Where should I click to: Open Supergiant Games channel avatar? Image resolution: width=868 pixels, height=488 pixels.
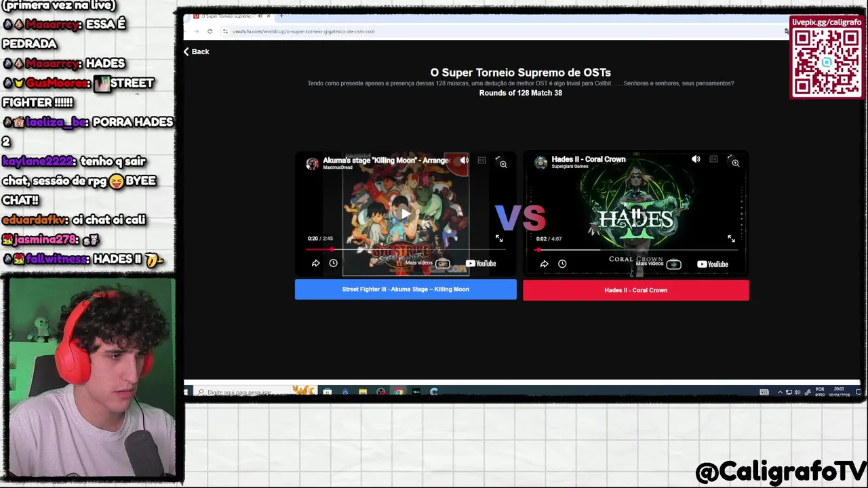pyautogui.click(x=541, y=163)
